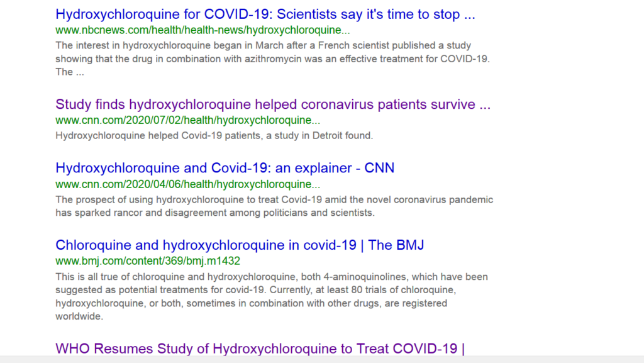The width and height of the screenshot is (644, 363).
Task: Open 'Study finds hydroxychloroquine helped coronavirus patients survive'
Action: click(x=273, y=104)
